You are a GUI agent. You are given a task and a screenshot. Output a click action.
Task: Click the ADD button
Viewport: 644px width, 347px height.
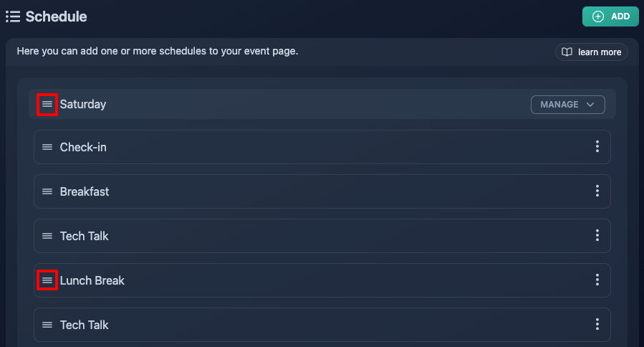610,16
